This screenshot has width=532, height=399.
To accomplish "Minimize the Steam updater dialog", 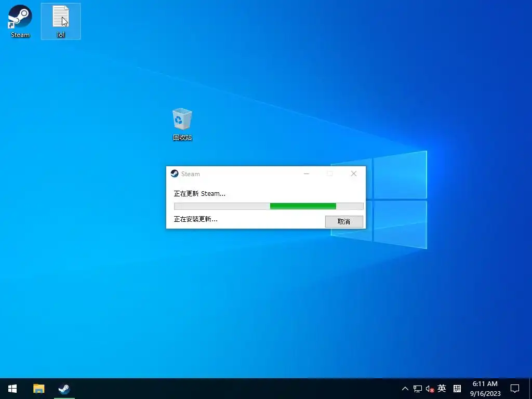I will tap(307, 174).
